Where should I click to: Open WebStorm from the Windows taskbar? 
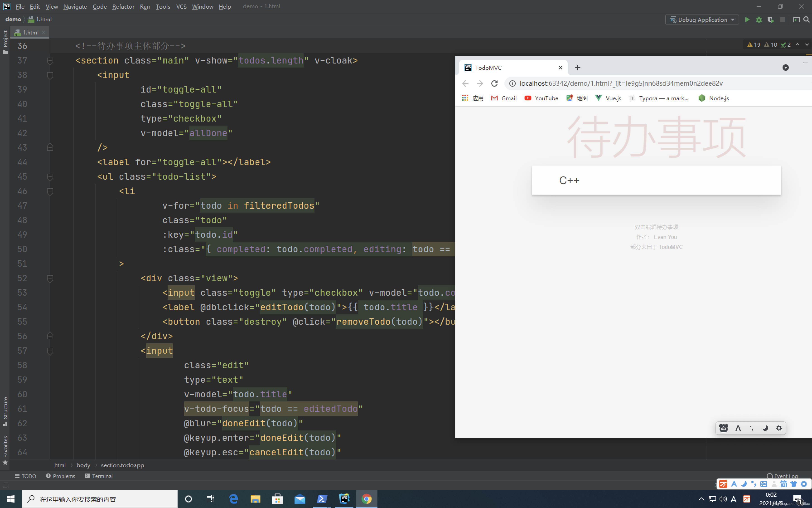click(x=344, y=499)
